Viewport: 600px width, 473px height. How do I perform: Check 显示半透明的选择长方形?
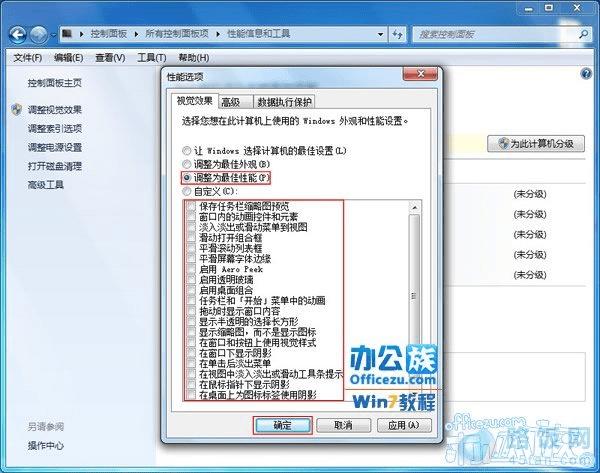[x=191, y=321]
